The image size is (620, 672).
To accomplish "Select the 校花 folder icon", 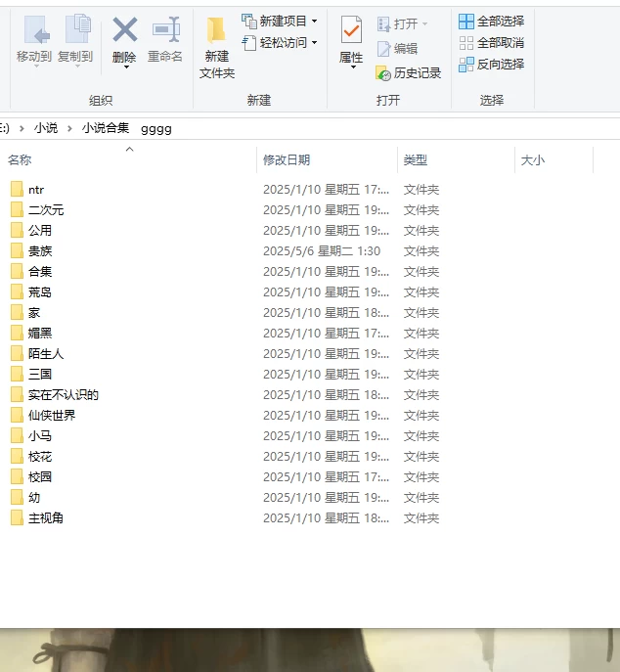I will click(x=17, y=457).
